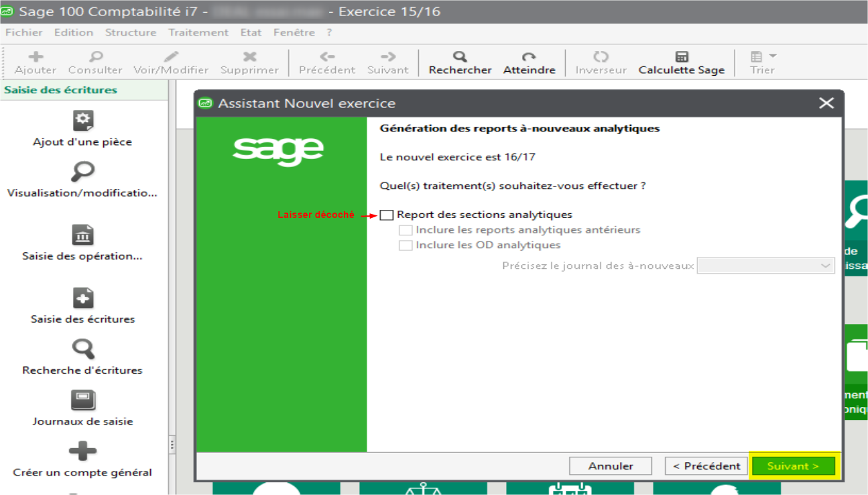Toggle Inclure les reports analytiques antérieurs
868x495 pixels.
tap(406, 230)
